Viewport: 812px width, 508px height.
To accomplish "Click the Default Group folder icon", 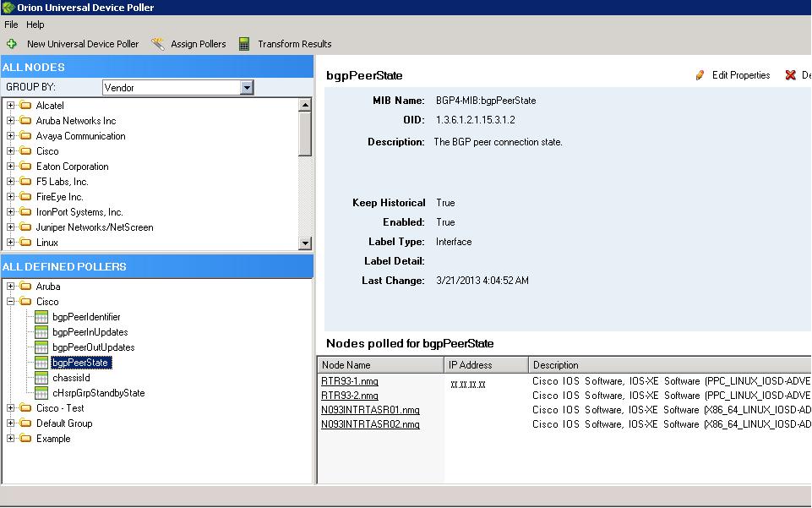I will [x=25, y=423].
